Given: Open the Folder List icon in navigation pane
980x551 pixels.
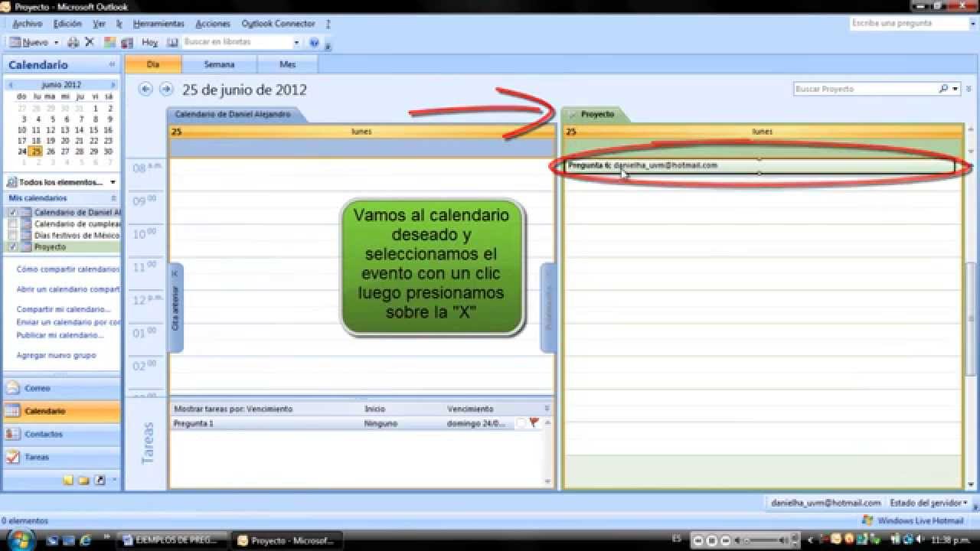Looking at the screenshot, I should (83, 481).
